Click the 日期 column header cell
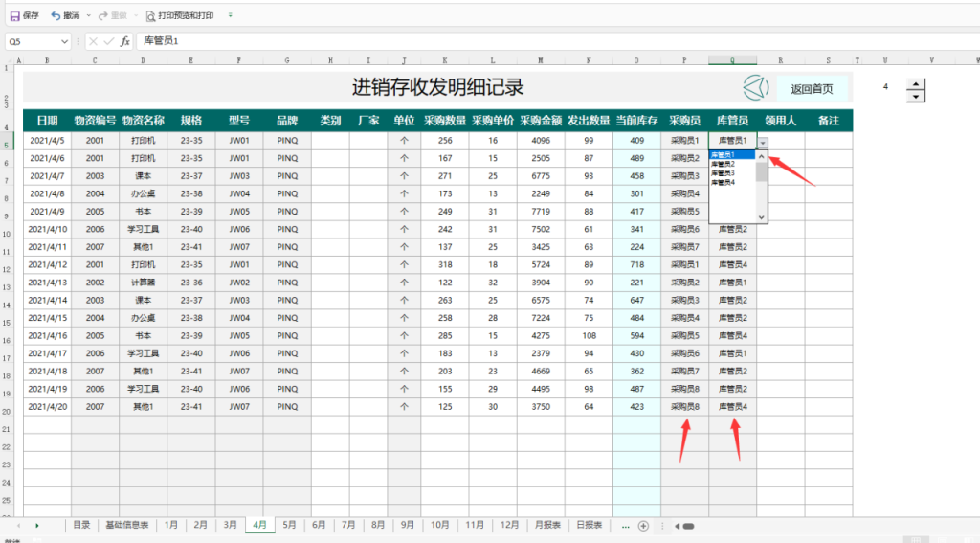Viewport: 980px width, 543px height. tap(47, 121)
